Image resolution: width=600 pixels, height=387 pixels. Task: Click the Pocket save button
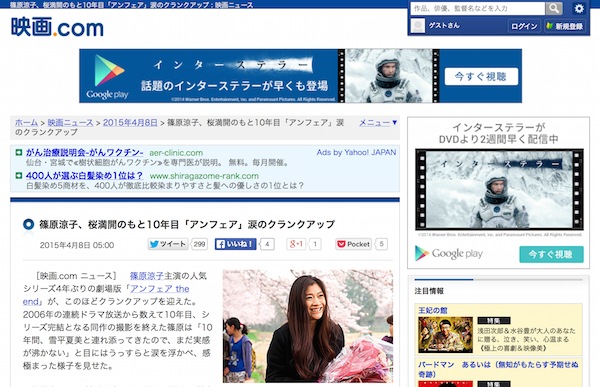coord(354,244)
